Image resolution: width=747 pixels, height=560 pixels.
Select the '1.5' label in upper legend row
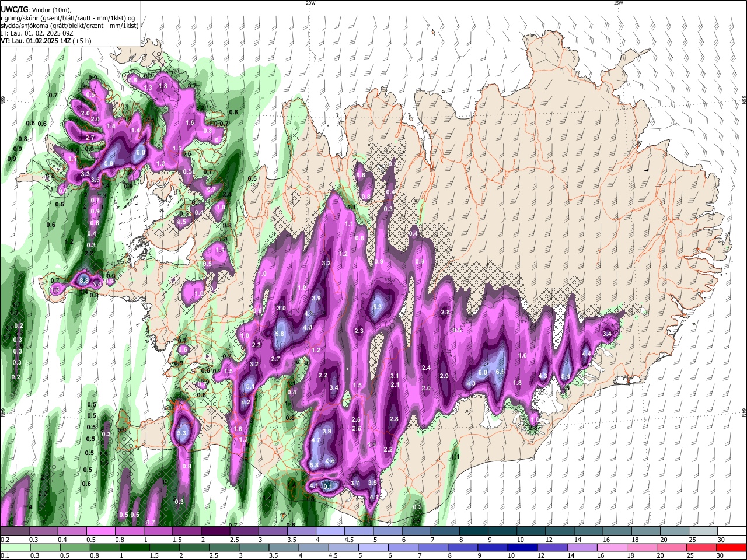[x=177, y=540]
